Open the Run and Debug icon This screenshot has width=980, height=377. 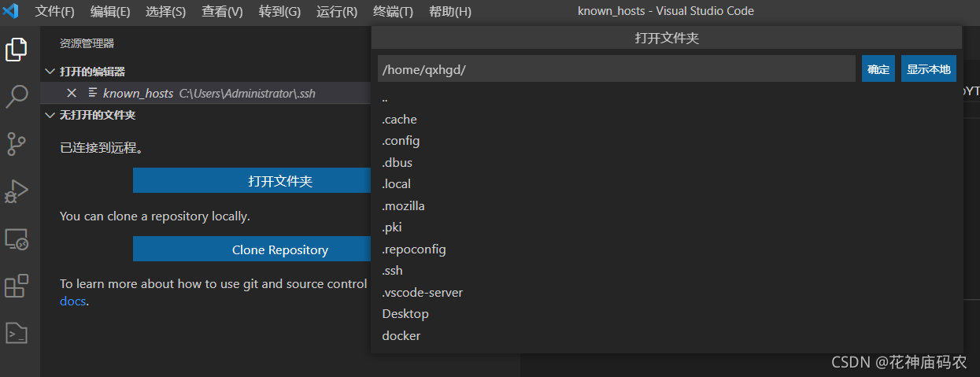pos(17,191)
